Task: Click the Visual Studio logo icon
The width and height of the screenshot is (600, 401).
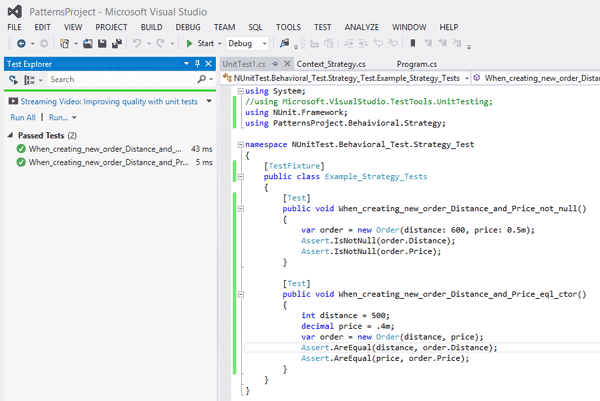Action: click(15, 11)
